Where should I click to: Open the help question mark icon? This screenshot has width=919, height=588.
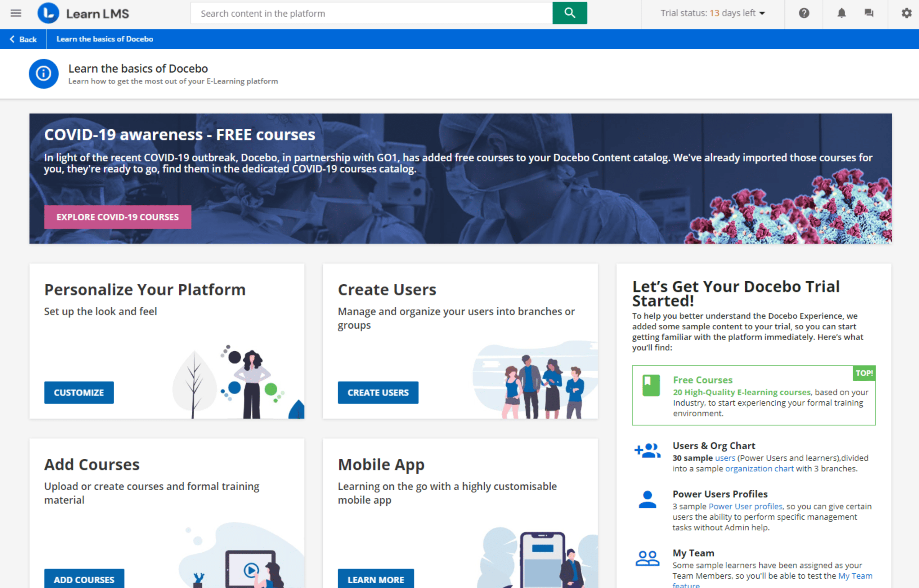tap(804, 13)
